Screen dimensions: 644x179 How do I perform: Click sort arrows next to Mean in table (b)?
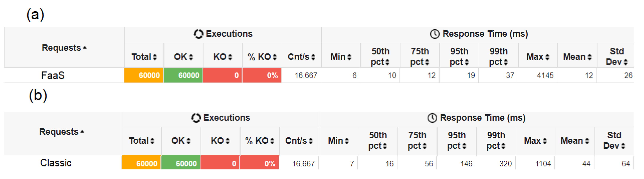pos(587,141)
